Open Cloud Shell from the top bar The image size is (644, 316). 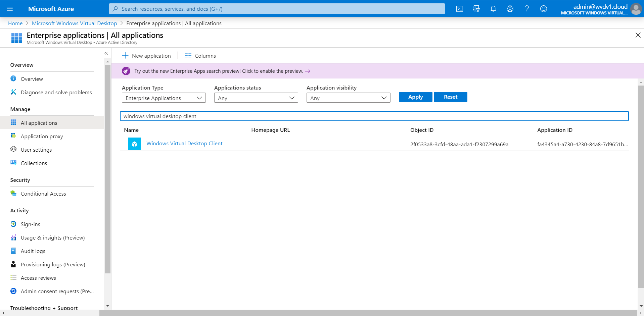459,9
